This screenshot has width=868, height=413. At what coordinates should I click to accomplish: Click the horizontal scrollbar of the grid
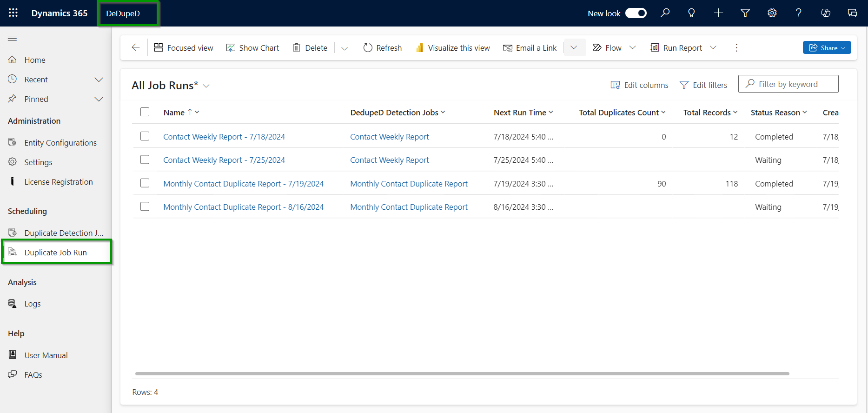[x=462, y=373]
